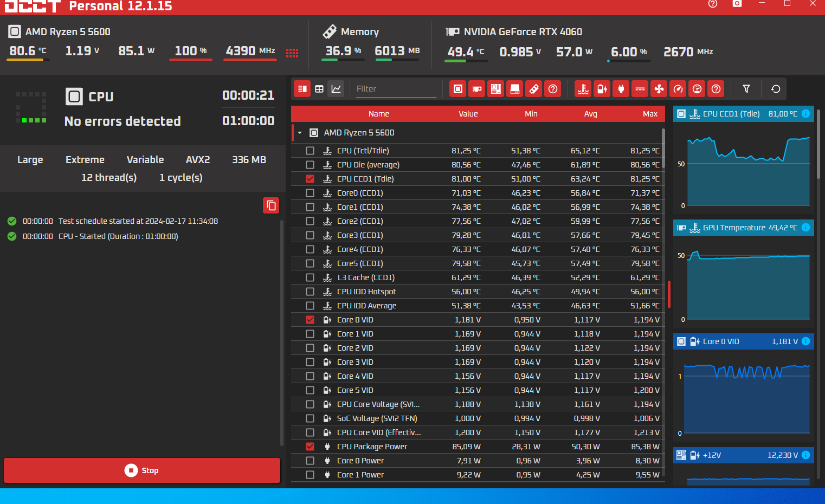Check the CPU Die (average) checkbox
Screen dimensions: 825x504
pos(310,165)
